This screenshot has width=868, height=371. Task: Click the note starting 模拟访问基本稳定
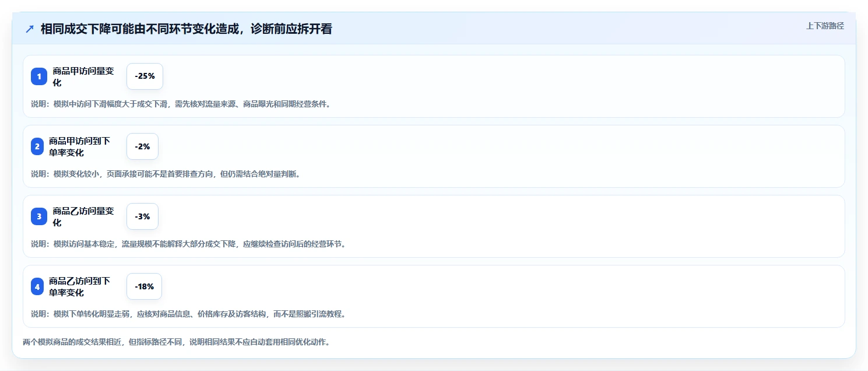[188, 244]
